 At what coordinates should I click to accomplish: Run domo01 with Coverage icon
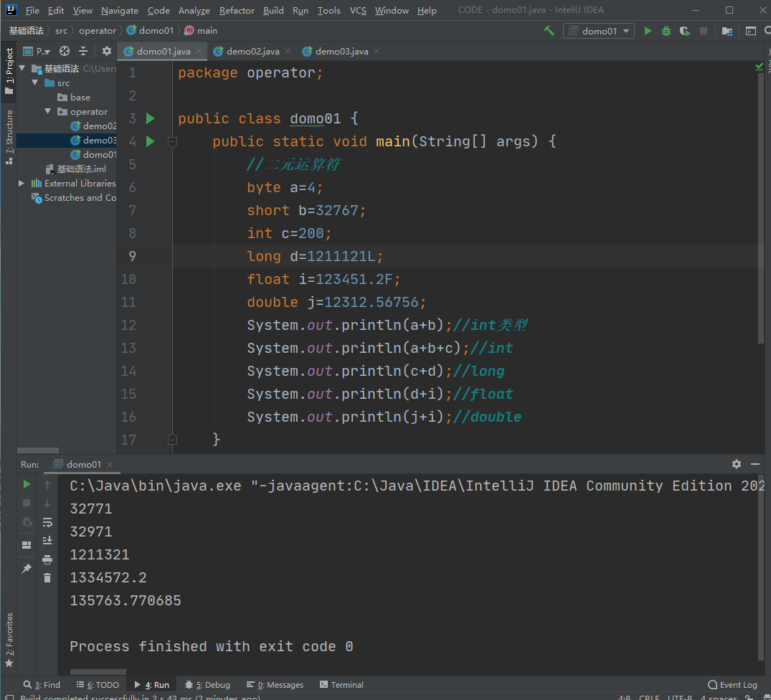click(x=685, y=31)
